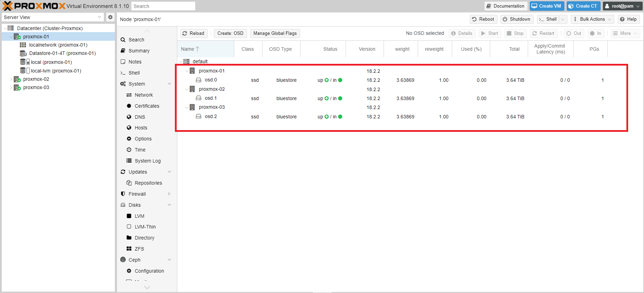Viewport: 644px width, 293px height.
Task: Click the System Log list icon
Action: (x=129, y=161)
